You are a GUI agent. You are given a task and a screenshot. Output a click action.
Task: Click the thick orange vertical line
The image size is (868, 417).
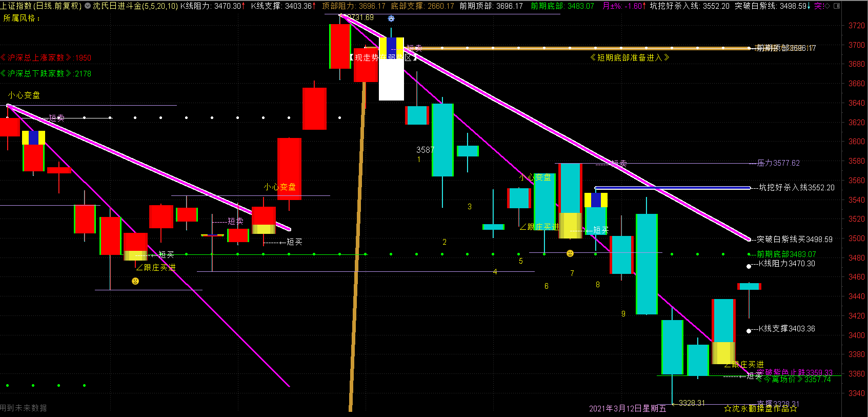tap(357, 246)
